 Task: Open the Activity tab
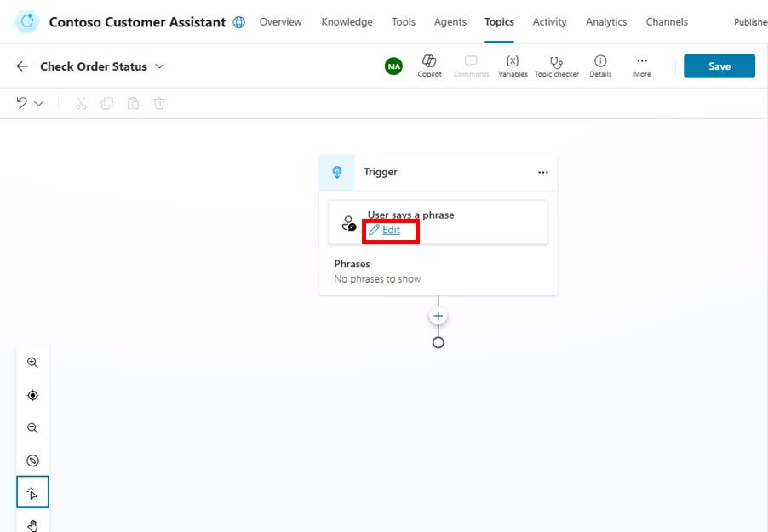[x=549, y=22]
